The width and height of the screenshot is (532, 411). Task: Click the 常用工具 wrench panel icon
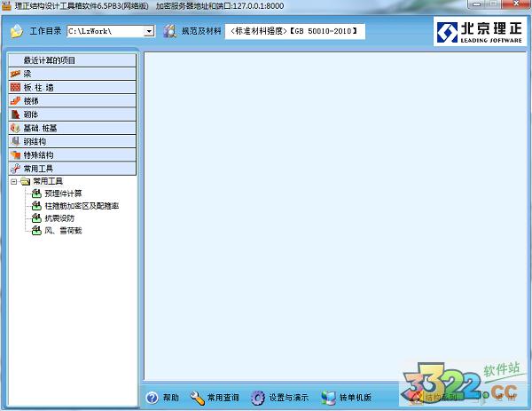(x=15, y=169)
